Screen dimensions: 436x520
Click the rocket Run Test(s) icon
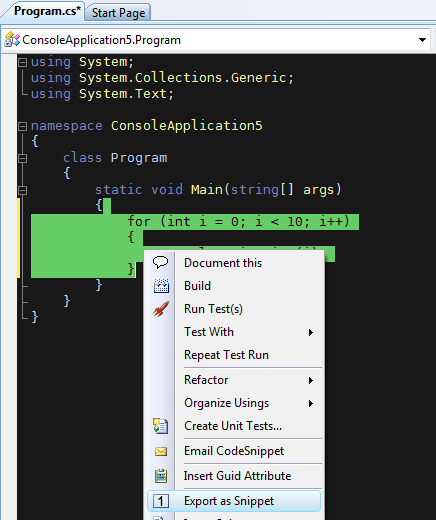pos(161,309)
